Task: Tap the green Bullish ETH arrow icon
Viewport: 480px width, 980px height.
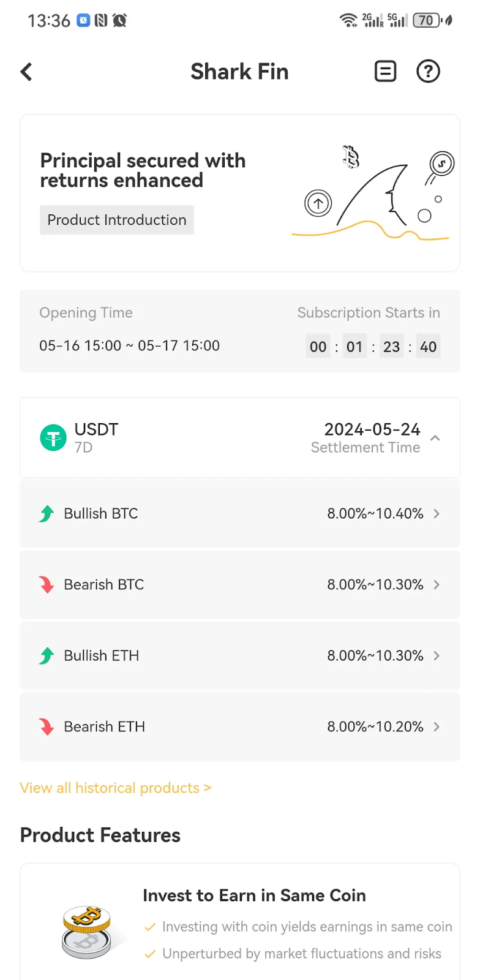Action: tap(47, 656)
